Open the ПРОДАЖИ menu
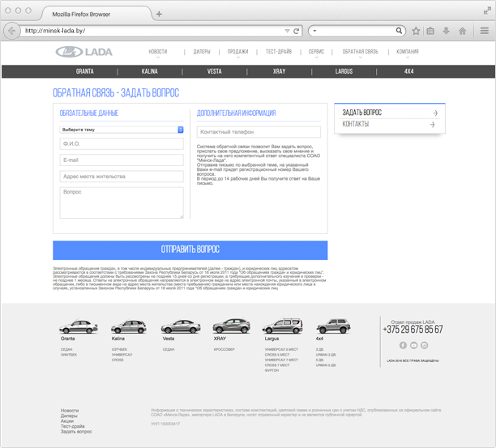 coord(237,52)
